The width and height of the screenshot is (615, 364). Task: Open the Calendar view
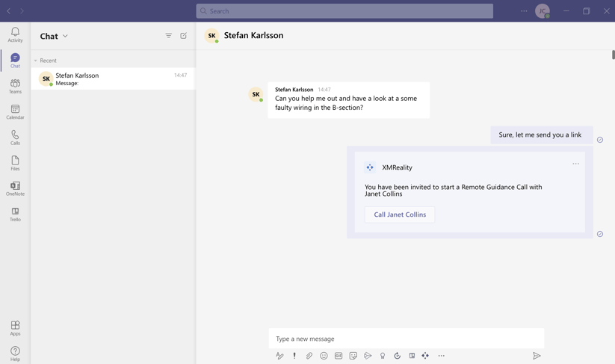pos(15,111)
